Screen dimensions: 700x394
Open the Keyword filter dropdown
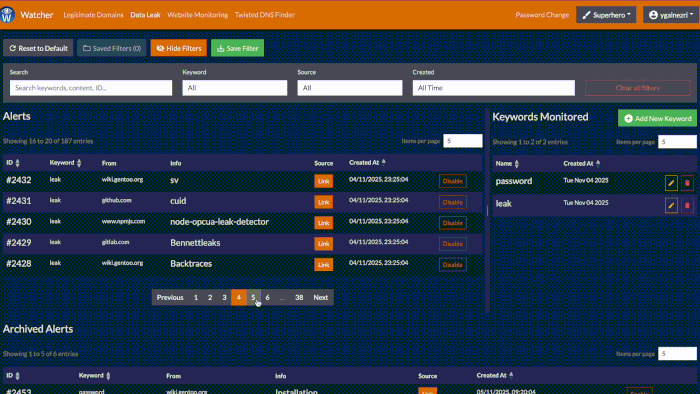(x=234, y=88)
